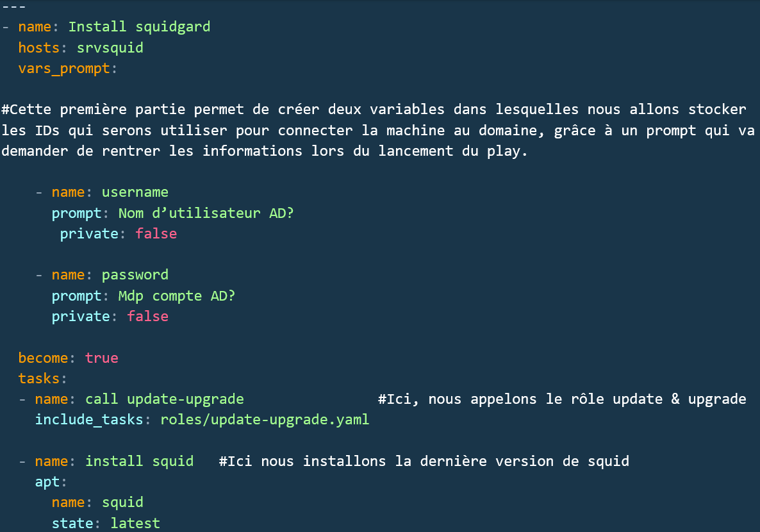
Task: Place cursor on the "username" variable name
Action: click(x=135, y=192)
